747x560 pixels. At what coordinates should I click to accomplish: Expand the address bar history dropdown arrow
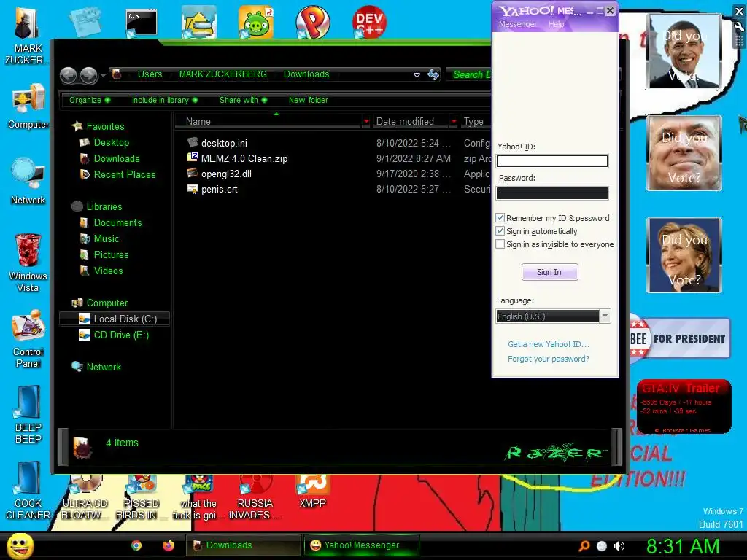click(417, 75)
